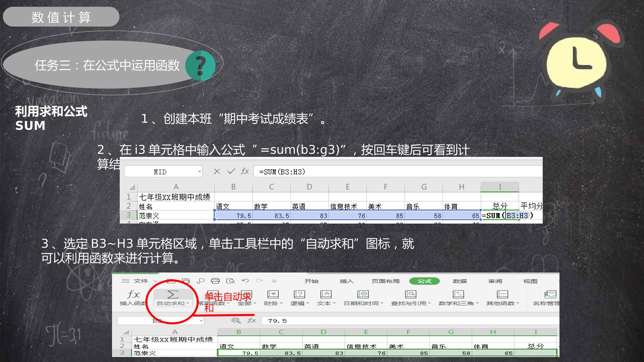644x362 pixels.
Task: Click the select-all corner in the =SUM sheet
Action: coord(132,187)
